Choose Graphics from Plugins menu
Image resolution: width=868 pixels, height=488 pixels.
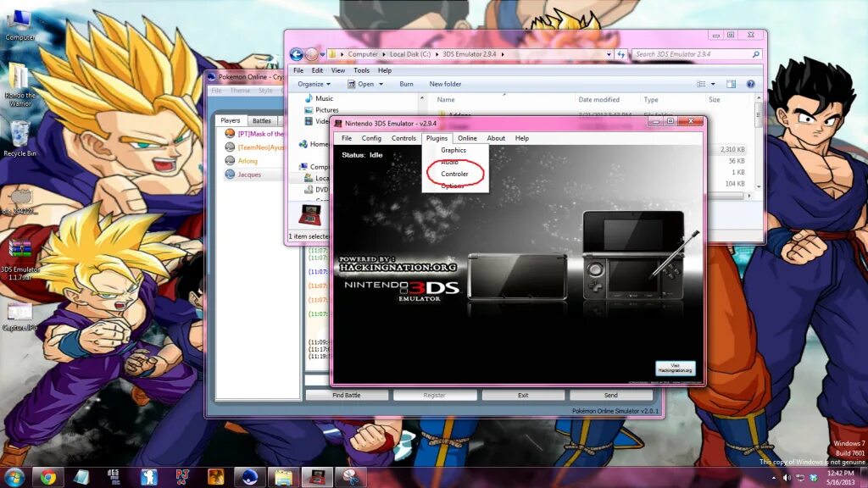455,151
